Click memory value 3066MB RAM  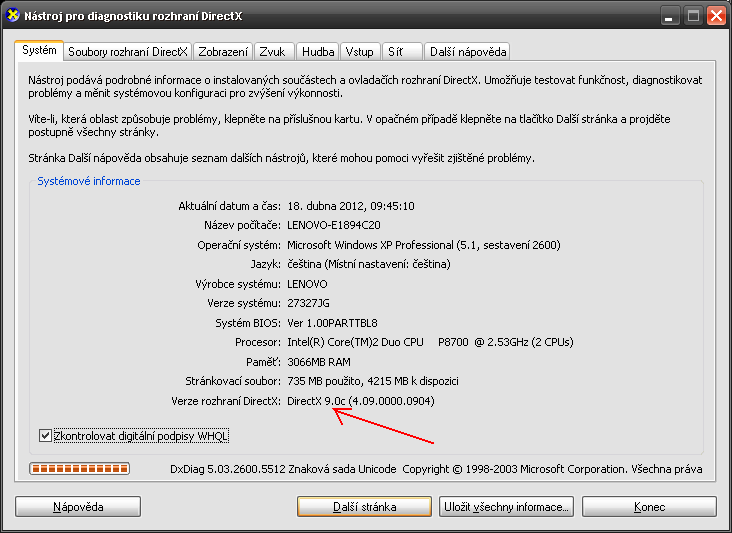(x=319, y=362)
